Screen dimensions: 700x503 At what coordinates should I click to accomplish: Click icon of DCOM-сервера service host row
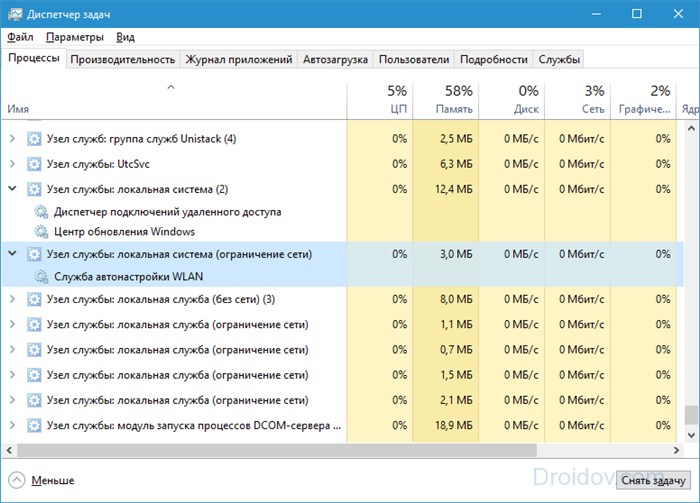click(34, 425)
